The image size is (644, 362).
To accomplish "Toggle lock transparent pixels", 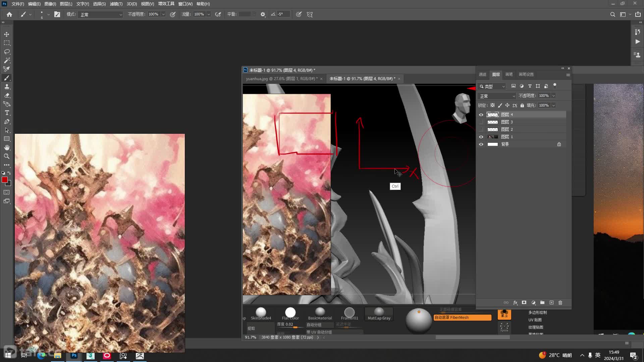I will tap(492, 105).
